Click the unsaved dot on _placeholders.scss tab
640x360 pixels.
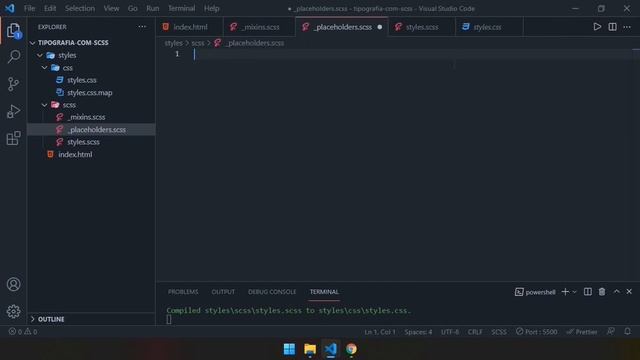tap(380, 27)
